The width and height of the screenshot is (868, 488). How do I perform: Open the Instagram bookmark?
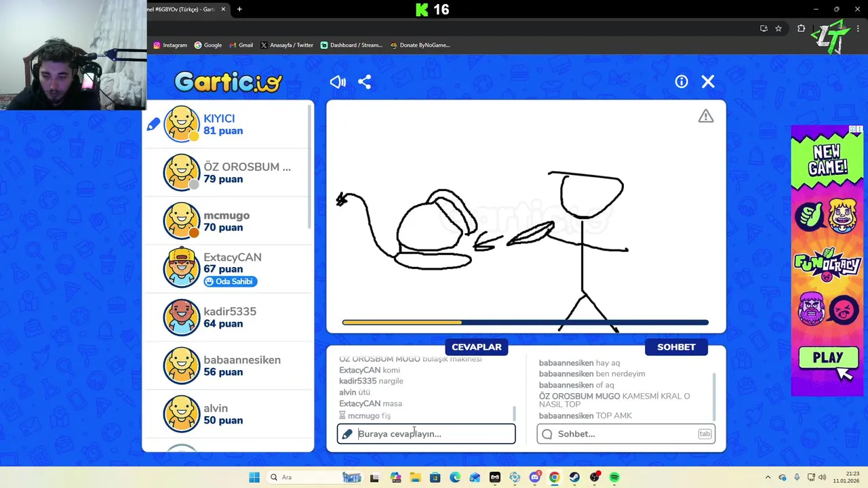pos(170,45)
